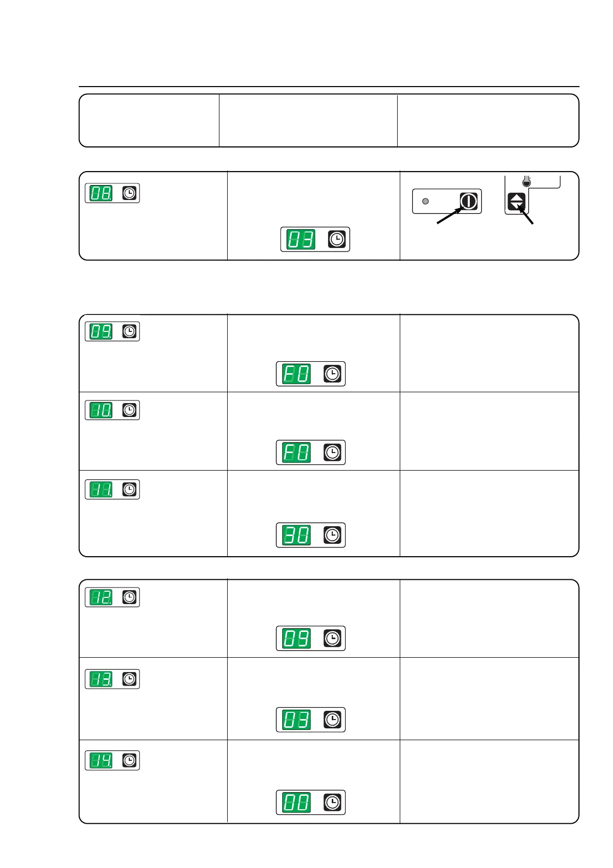This screenshot has width=613, height=868.
Task: Click the small green 08. digit display
Action: pos(101,193)
